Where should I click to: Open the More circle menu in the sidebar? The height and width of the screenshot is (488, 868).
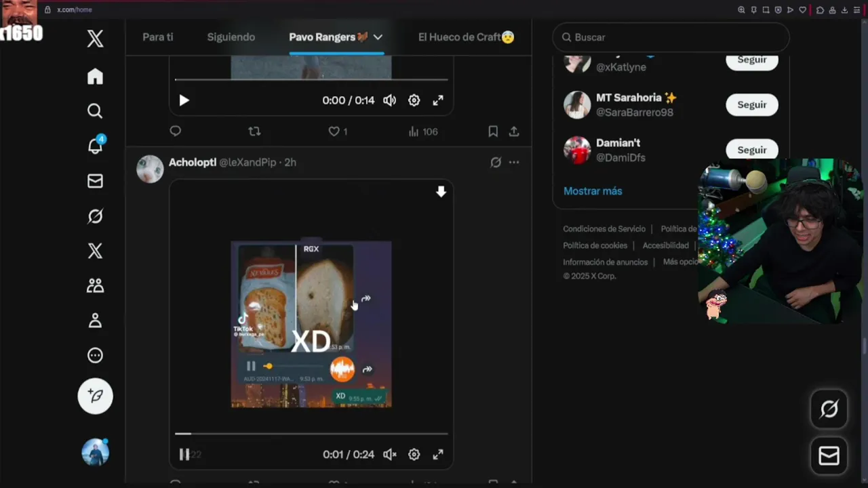click(95, 355)
